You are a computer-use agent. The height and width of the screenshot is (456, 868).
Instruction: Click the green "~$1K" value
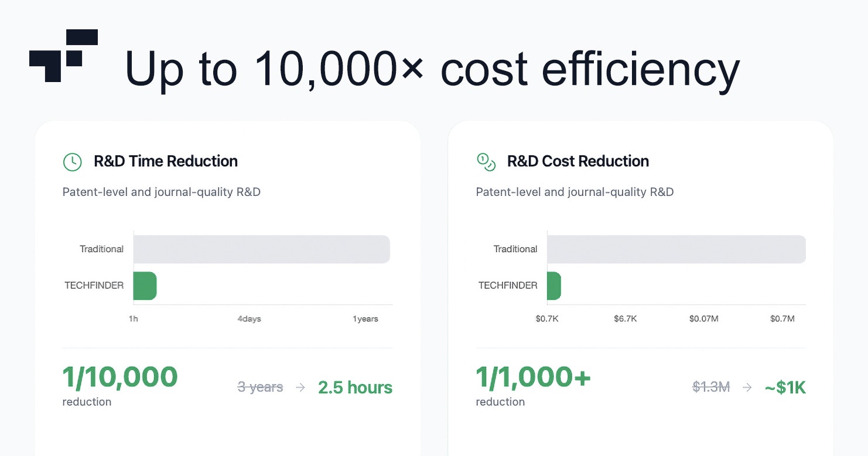point(785,387)
